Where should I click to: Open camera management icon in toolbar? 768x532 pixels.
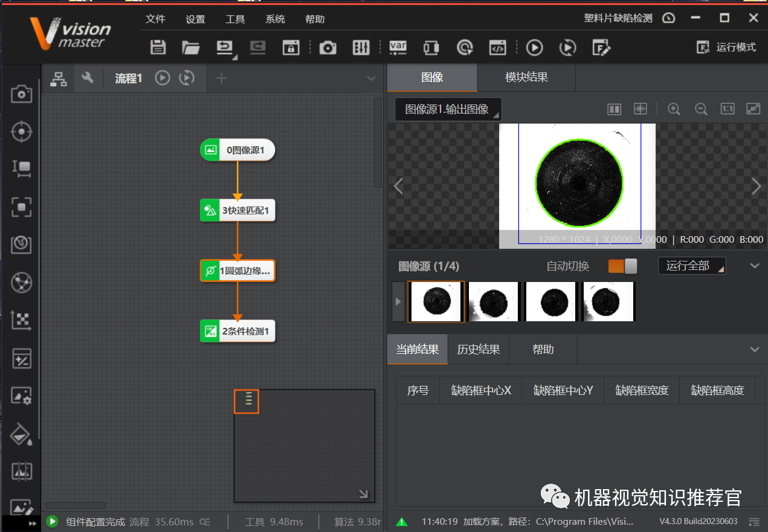tap(328, 47)
